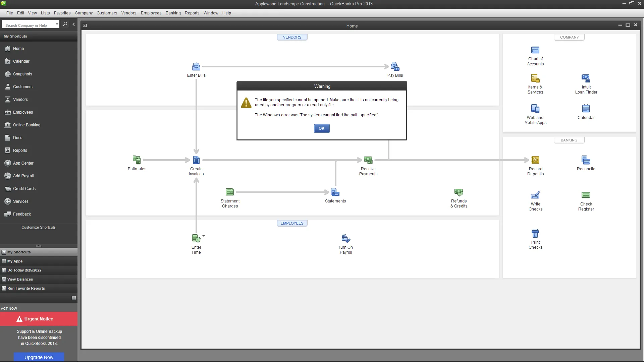Click the Upgrade Now button
644x362 pixels.
point(39,357)
